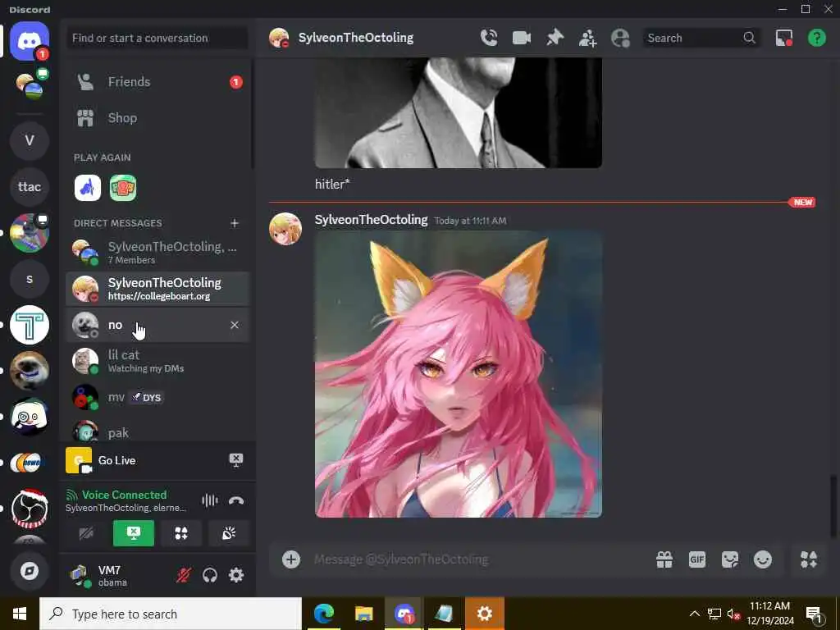Close the 'no' DM with X
Image resolution: width=840 pixels, height=630 pixels.
click(x=234, y=325)
